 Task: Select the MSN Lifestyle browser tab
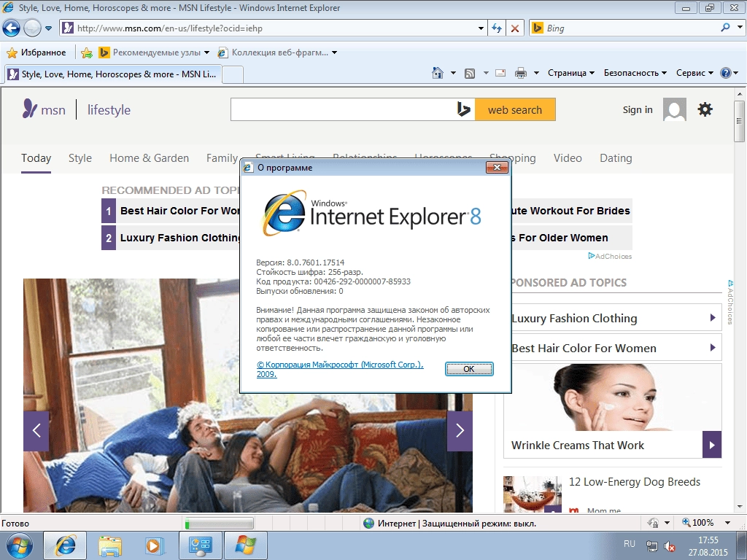point(113,74)
